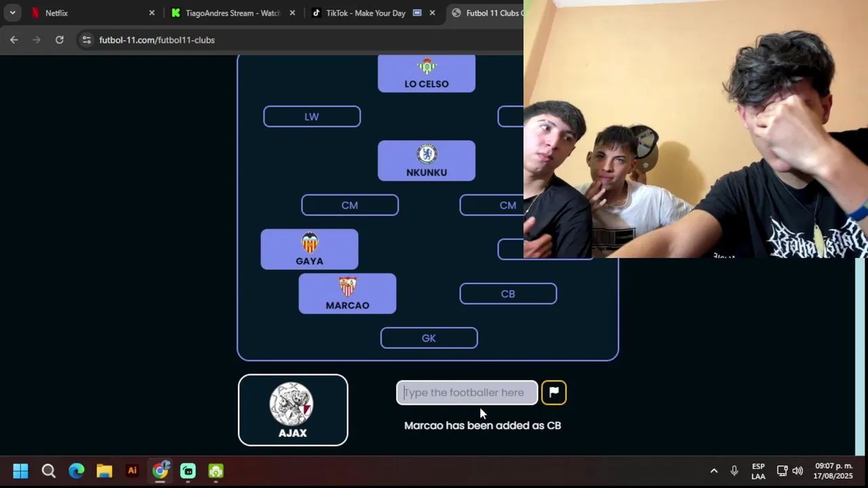Click the page vertical scrollbar

click(x=861, y=357)
